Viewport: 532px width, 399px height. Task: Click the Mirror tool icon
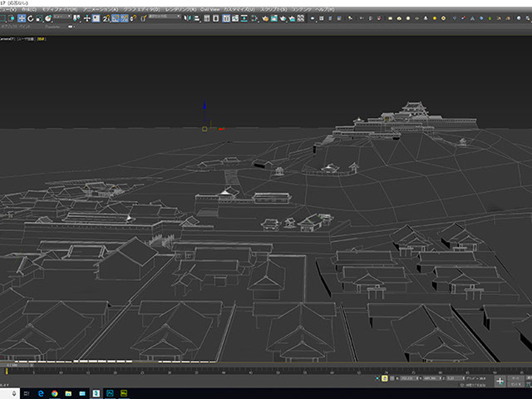pos(186,17)
